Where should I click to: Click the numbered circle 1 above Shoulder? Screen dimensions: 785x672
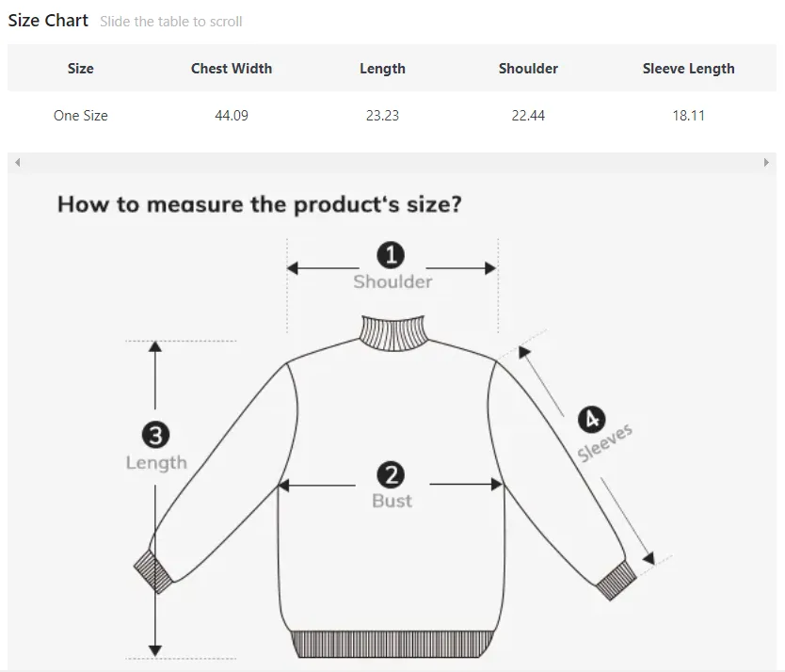pos(391,255)
